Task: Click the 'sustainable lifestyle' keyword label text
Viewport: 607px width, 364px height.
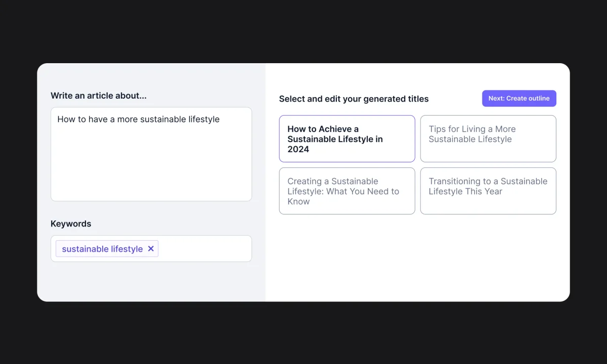Action: [101, 248]
